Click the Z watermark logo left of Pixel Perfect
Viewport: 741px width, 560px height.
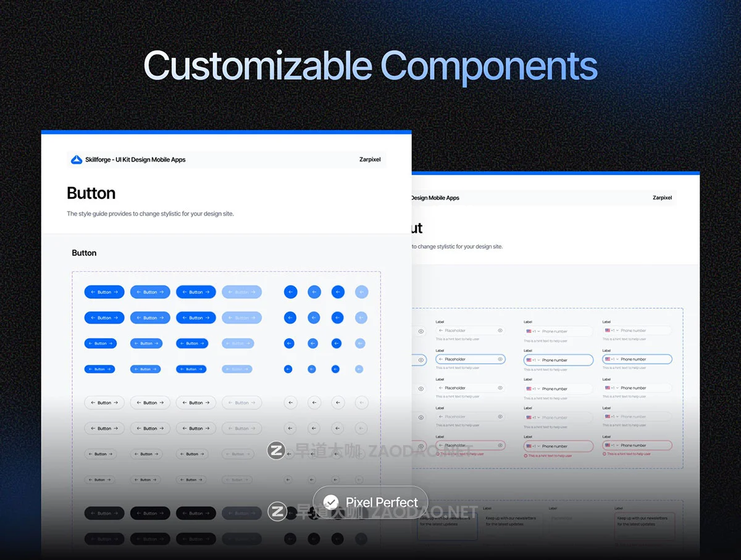(277, 511)
